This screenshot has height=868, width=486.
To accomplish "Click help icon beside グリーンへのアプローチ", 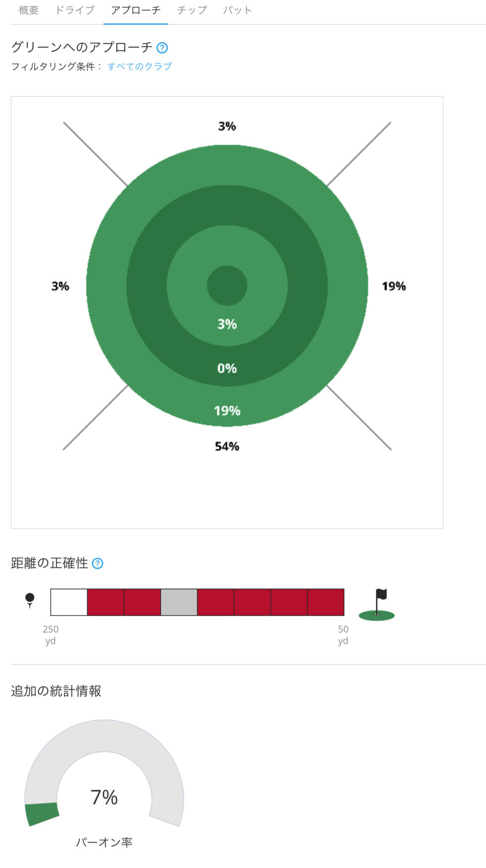I will [x=162, y=48].
